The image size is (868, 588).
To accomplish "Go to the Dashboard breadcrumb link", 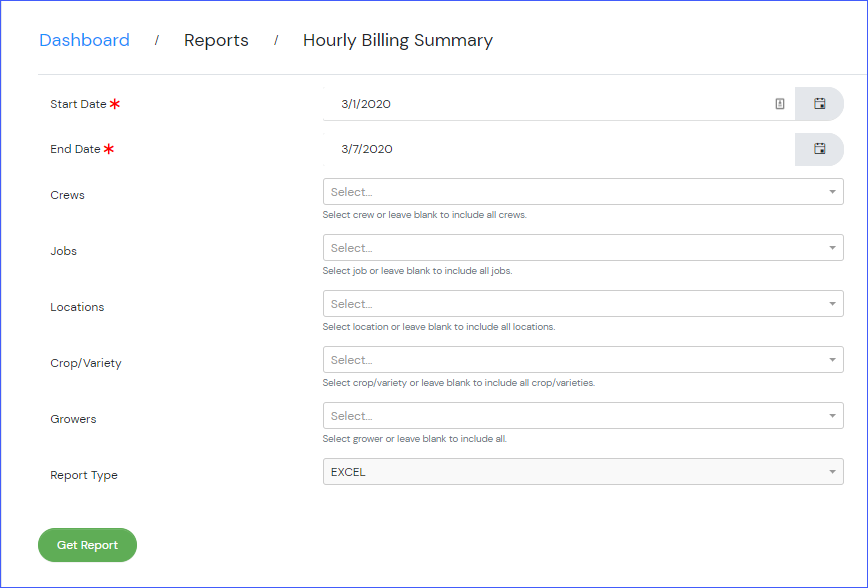I will [84, 40].
